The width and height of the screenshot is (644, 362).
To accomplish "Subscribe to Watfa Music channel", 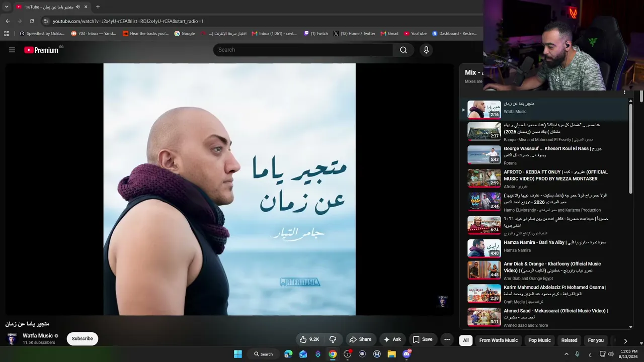I will (x=83, y=339).
